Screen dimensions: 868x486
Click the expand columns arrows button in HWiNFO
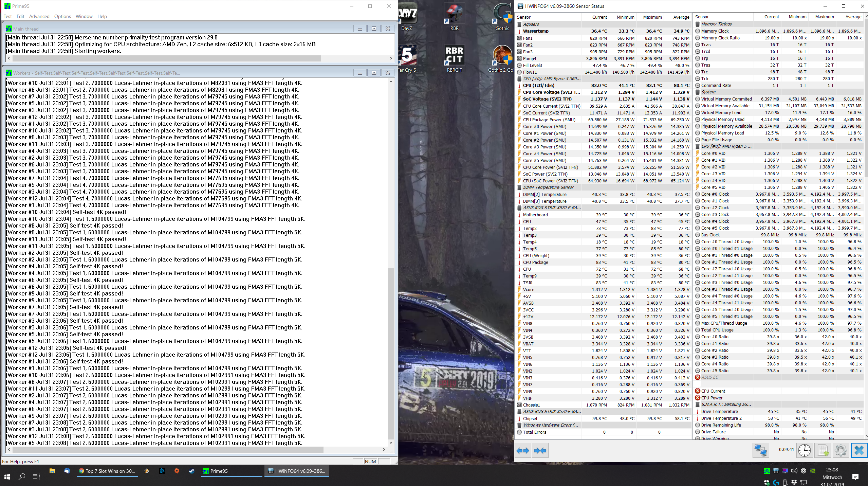click(x=523, y=451)
